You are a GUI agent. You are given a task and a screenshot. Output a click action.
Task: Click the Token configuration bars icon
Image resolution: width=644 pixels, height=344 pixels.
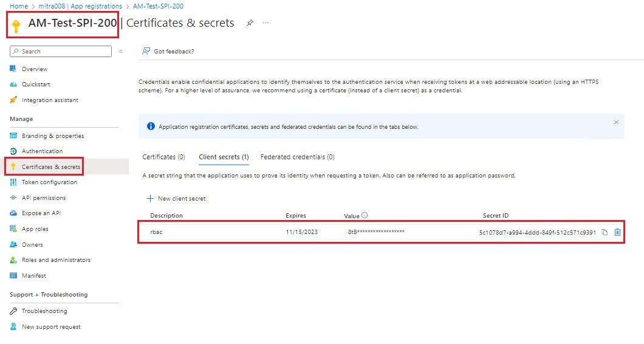[13, 182]
